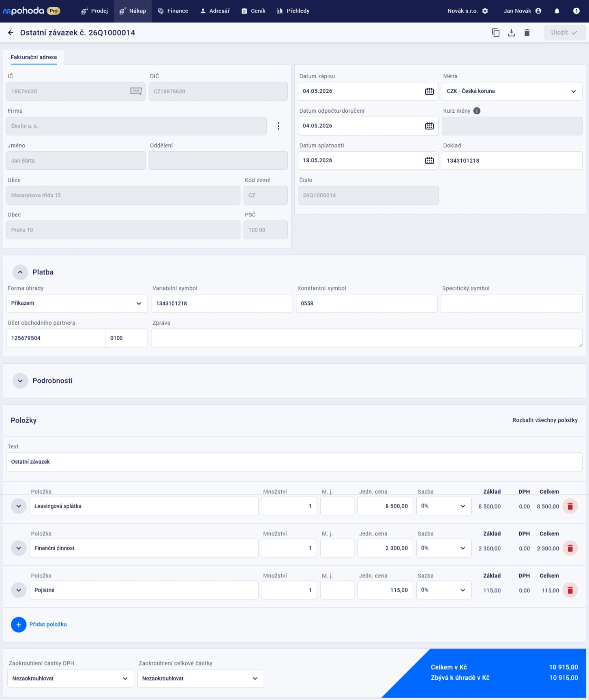Delete the Pojistné item

tap(570, 590)
